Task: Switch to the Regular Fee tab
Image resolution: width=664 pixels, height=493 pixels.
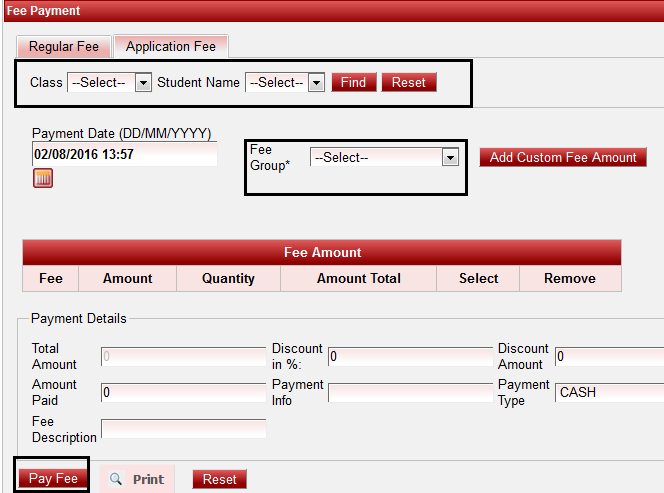Action: [x=63, y=47]
